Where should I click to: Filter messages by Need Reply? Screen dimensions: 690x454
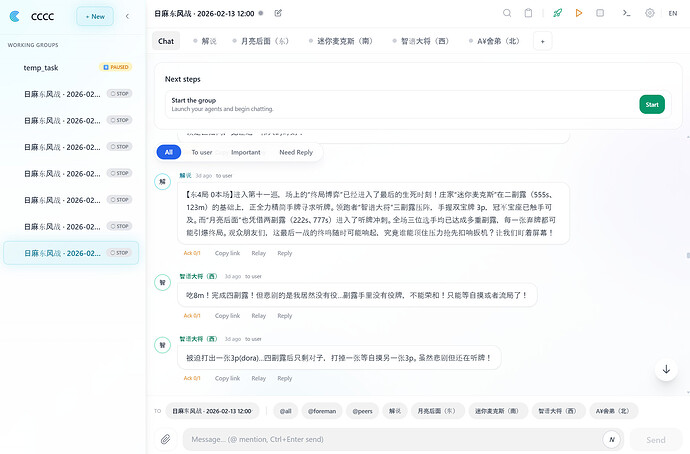click(296, 152)
